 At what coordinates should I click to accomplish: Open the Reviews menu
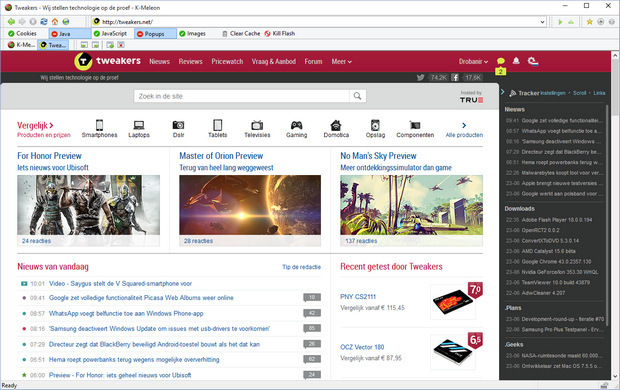[x=190, y=61]
